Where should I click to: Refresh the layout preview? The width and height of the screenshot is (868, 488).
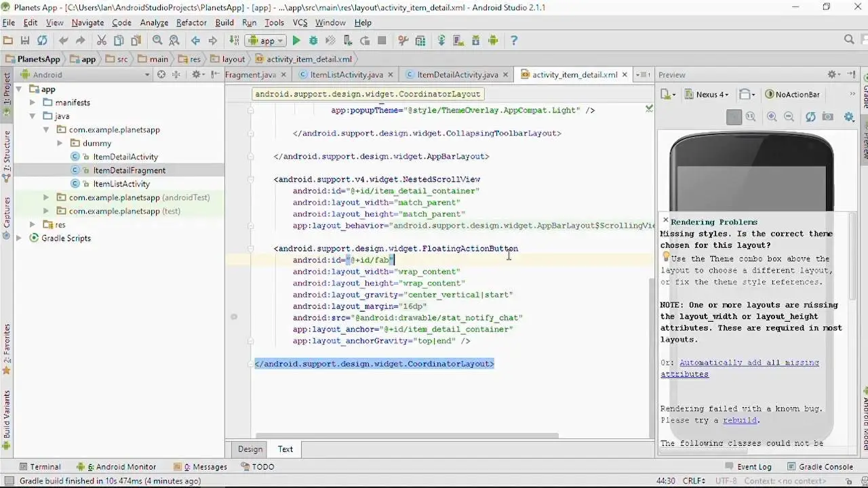coord(810,117)
